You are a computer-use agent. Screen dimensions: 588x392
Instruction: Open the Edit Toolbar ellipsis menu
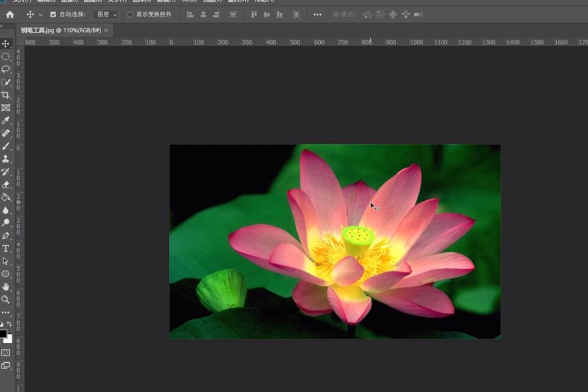5,313
